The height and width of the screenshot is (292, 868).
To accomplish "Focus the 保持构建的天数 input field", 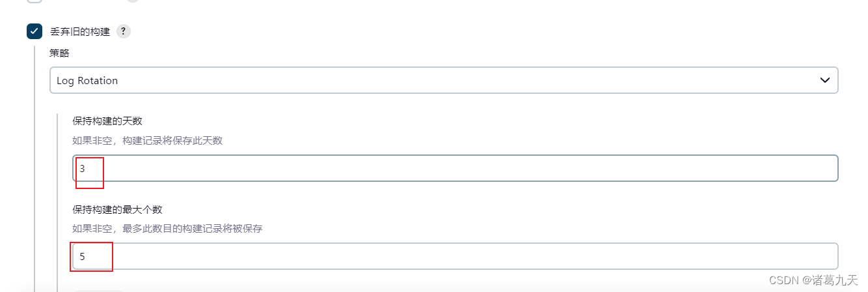I will pyautogui.click(x=455, y=168).
